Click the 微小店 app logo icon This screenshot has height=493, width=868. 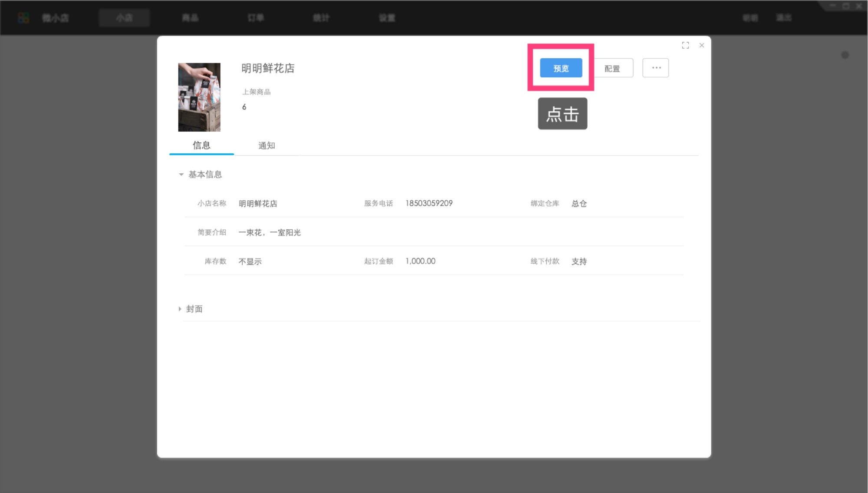click(23, 18)
